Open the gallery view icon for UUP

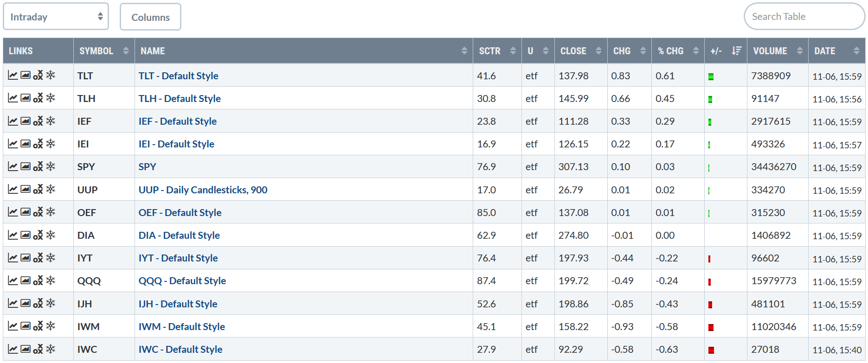[x=26, y=189]
